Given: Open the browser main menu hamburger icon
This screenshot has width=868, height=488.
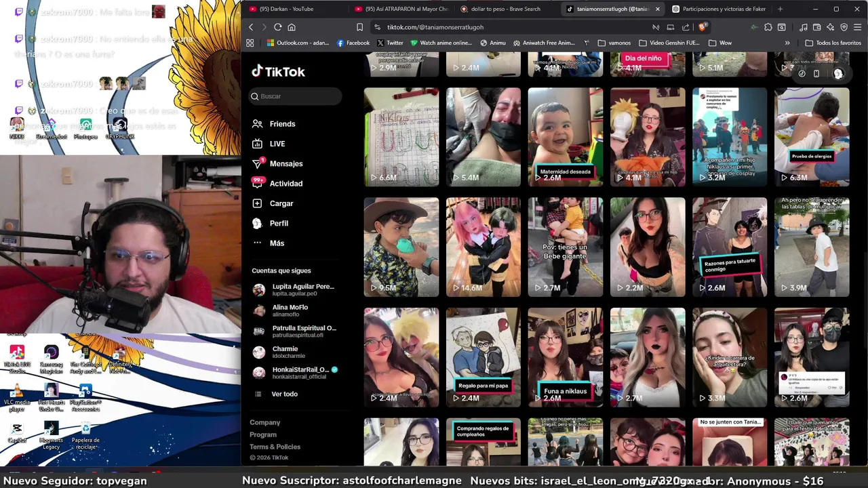Looking at the screenshot, I should pos(858,27).
